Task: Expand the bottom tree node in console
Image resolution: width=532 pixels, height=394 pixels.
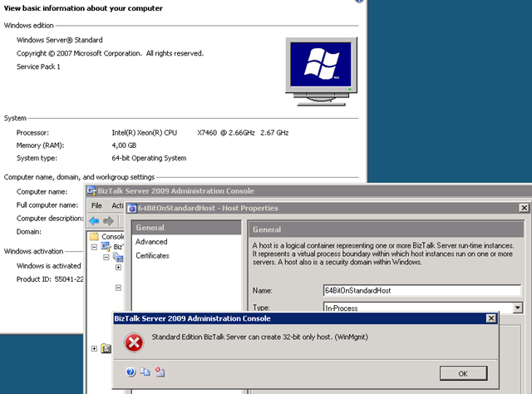Action: (x=94, y=348)
